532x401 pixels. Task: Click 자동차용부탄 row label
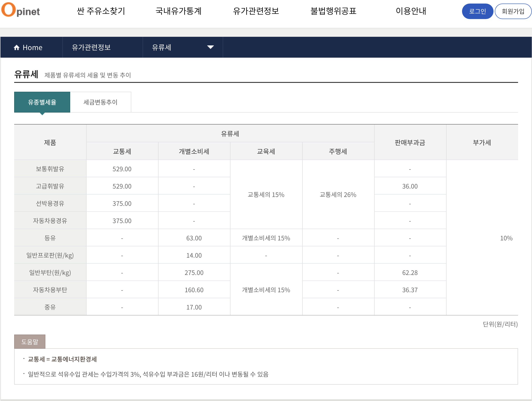[50, 290]
